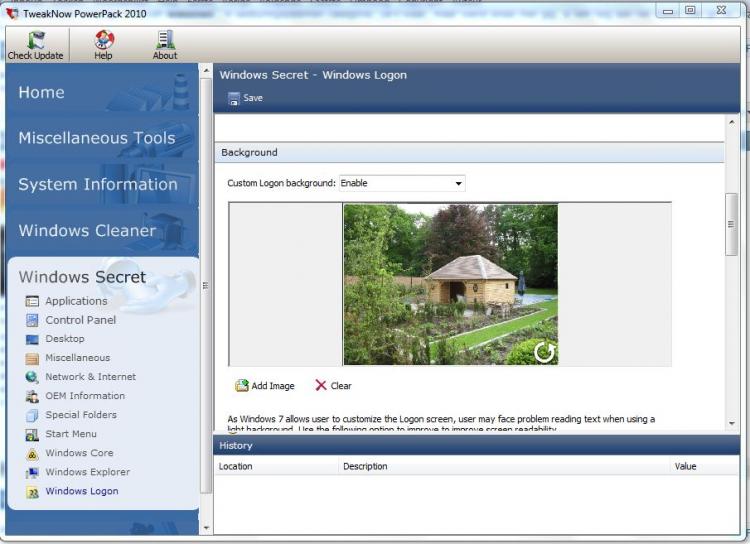
Task: Click the Network & Internet globe icon
Action: (x=32, y=377)
